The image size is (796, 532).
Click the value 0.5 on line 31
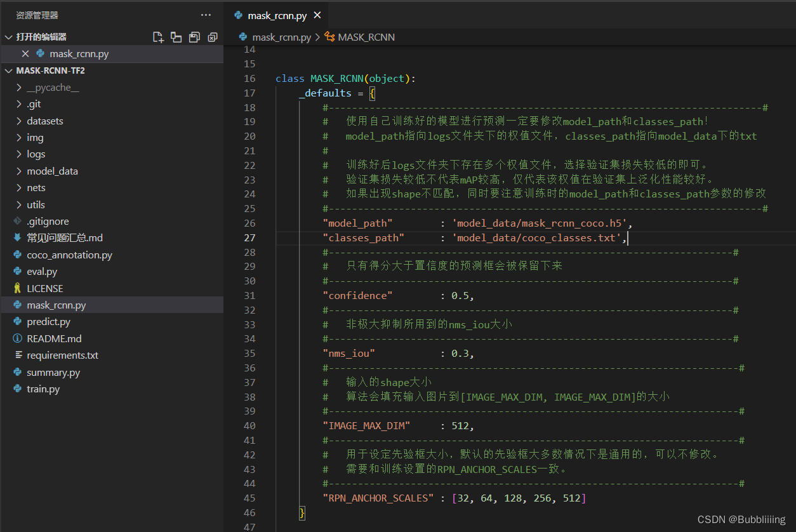460,295
